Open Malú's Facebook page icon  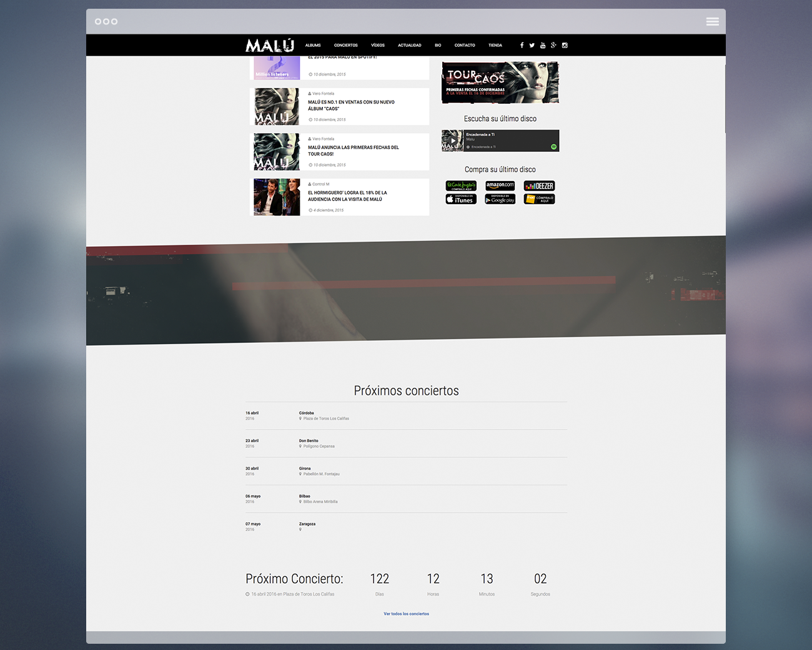(x=522, y=45)
